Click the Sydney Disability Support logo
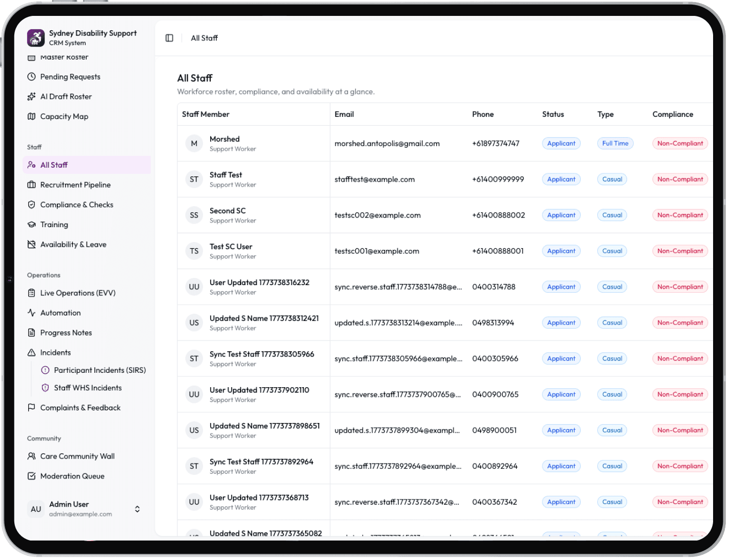730x560 pixels. [36, 38]
